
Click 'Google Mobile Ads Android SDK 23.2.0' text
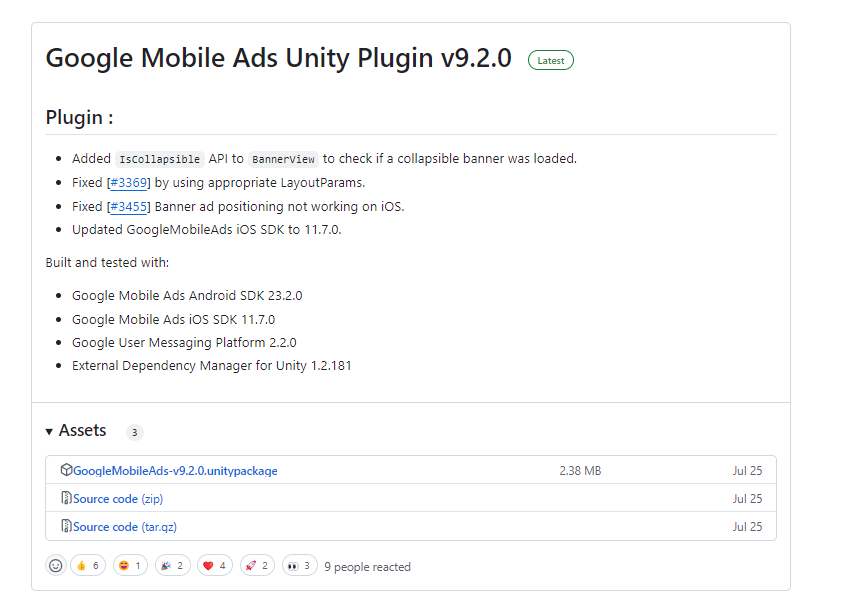pos(187,296)
